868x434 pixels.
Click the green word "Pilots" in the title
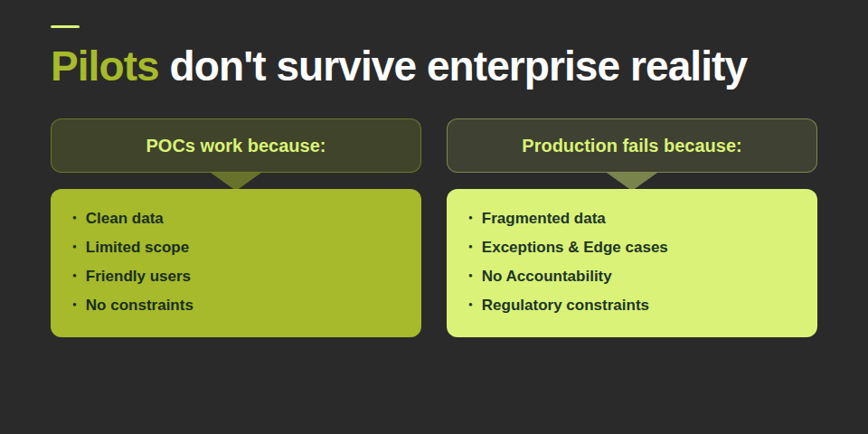[105, 67]
